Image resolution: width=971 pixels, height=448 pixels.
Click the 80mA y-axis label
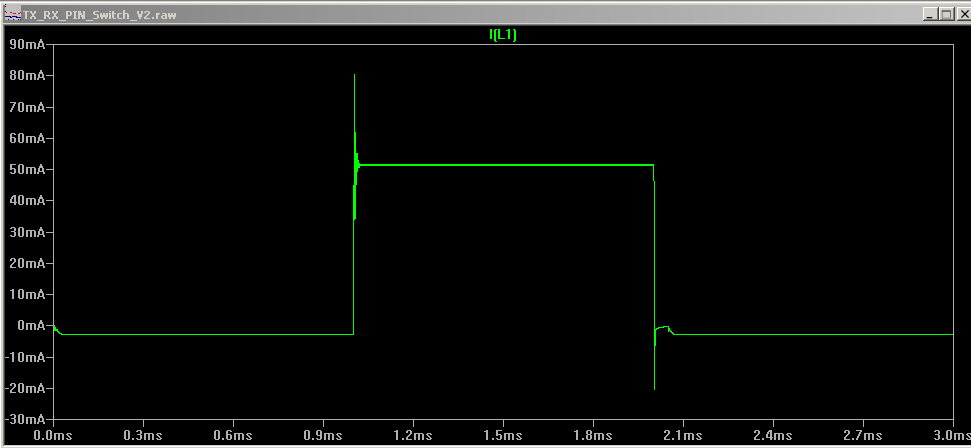point(27,75)
